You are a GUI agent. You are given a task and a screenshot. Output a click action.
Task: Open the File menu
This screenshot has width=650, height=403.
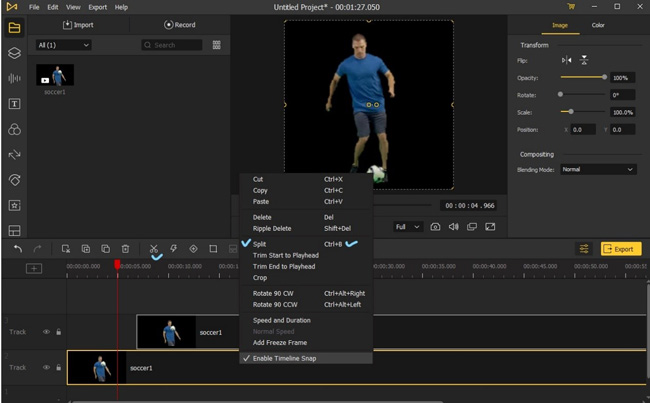(x=34, y=7)
